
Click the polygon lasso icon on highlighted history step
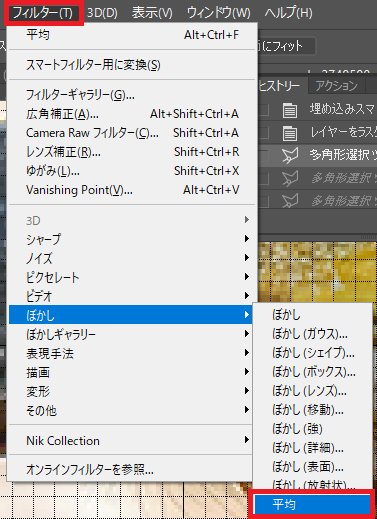tap(290, 155)
